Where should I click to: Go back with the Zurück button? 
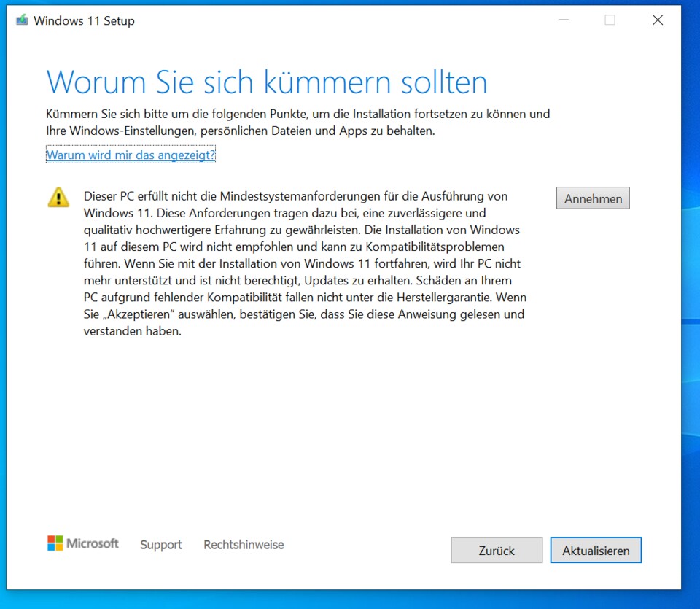tap(497, 550)
